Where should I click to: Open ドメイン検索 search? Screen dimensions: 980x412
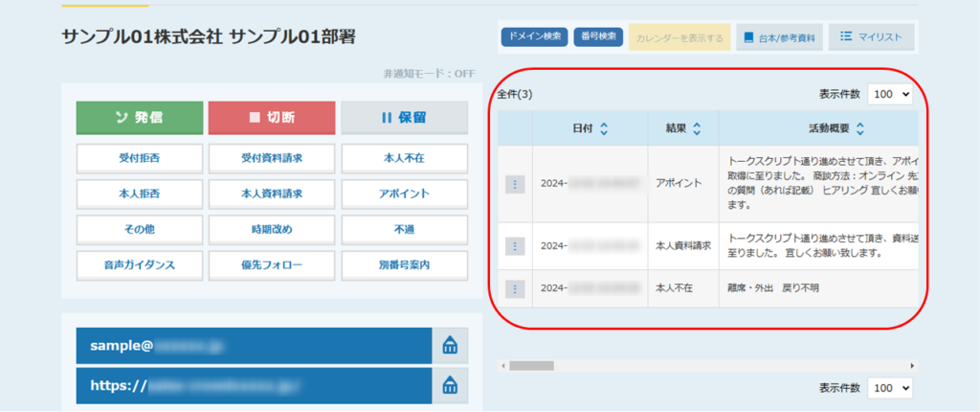click(535, 37)
